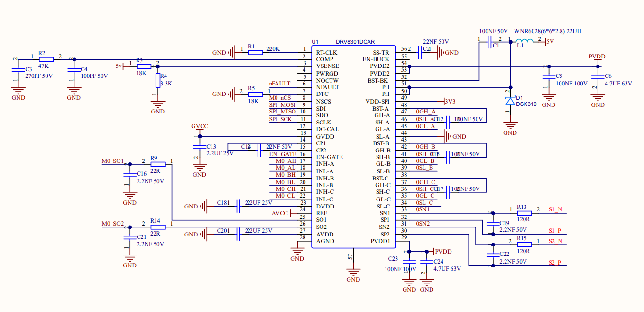Viewport: 644px width, 312px height.
Task: Select the DRV8301DCAR part name text
Action: tap(355, 42)
